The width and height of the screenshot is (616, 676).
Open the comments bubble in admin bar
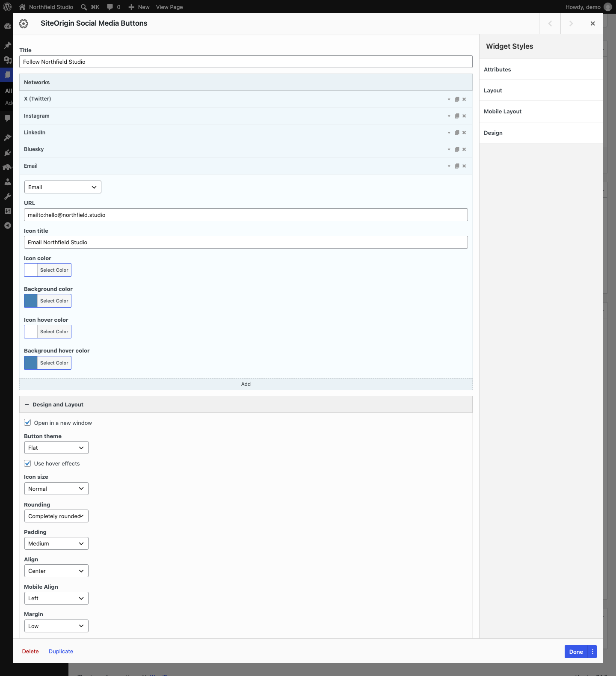tap(113, 7)
